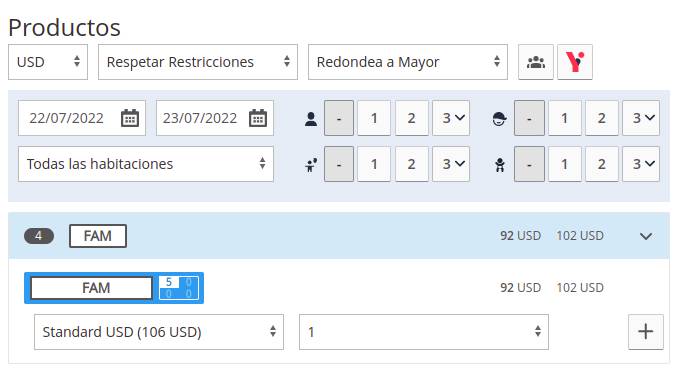Open Respetar Restricciones dropdown

pos(198,62)
